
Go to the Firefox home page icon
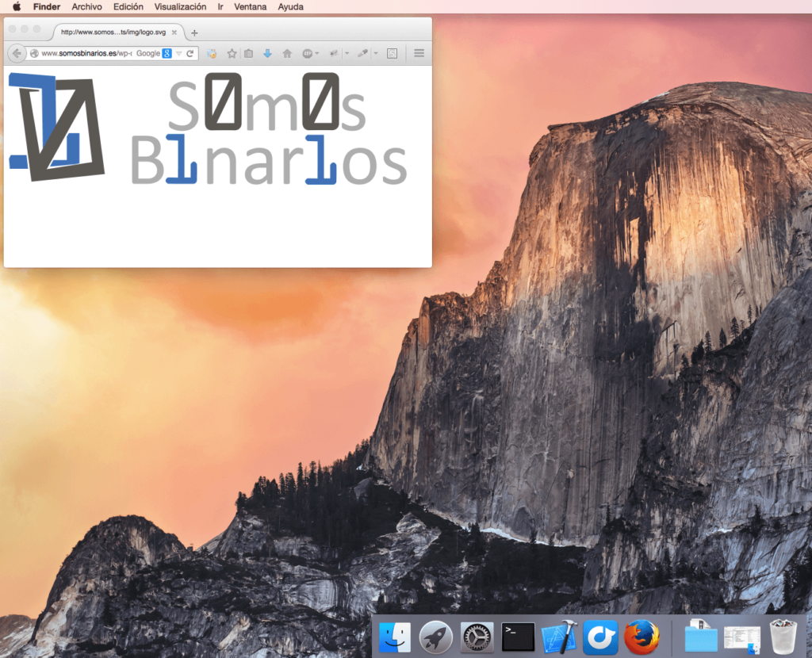287,53
